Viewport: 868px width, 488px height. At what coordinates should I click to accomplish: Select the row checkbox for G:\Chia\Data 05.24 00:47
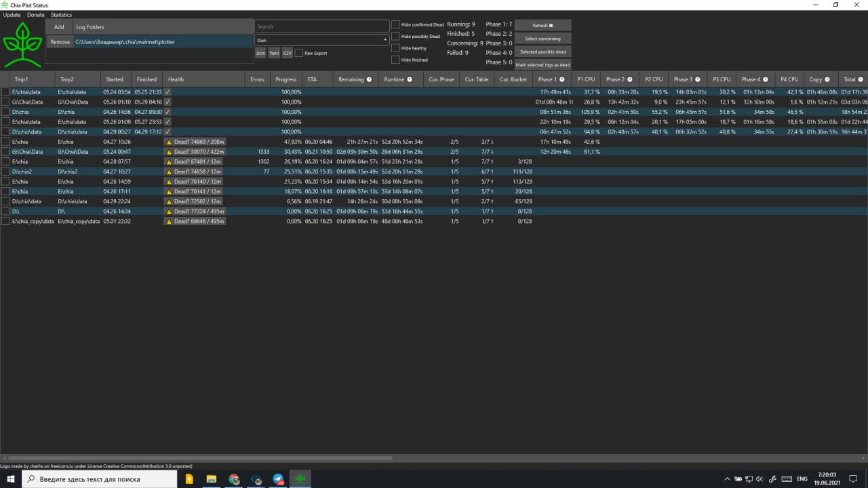pyautogui.click(x=5, y=152)
